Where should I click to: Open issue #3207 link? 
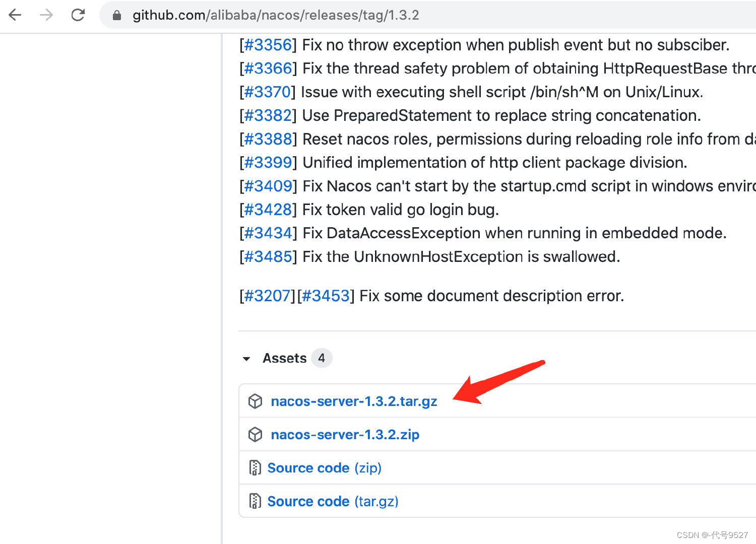pos(267,296)
